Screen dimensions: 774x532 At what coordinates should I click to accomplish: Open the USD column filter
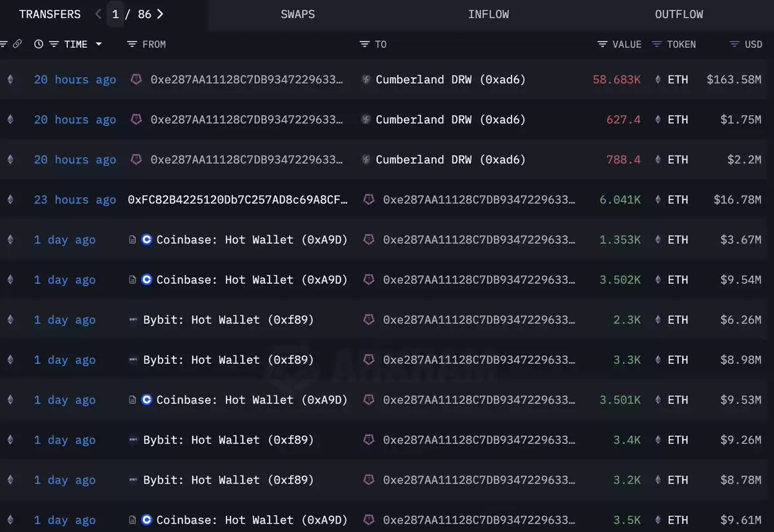tap(735, 44)
